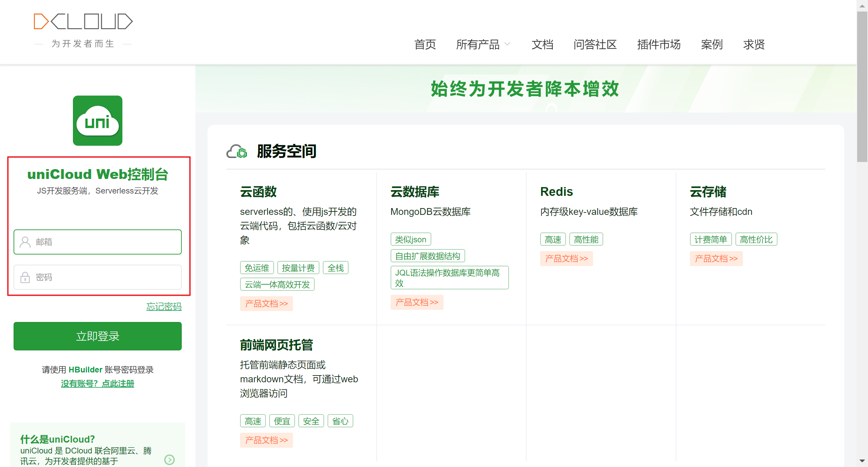Open Redis 产品文档 link
This screenshot has height=467, width=868.
[x=566, y=259]
